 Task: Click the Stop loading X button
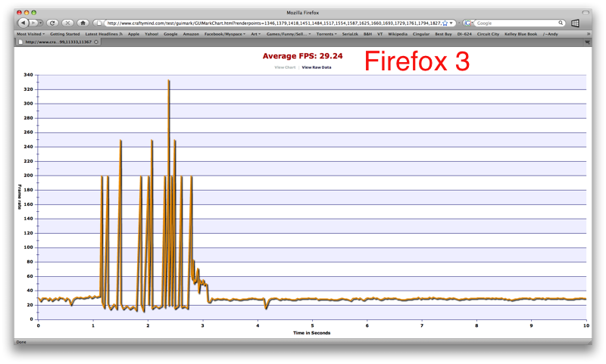(x=67, y=23)
